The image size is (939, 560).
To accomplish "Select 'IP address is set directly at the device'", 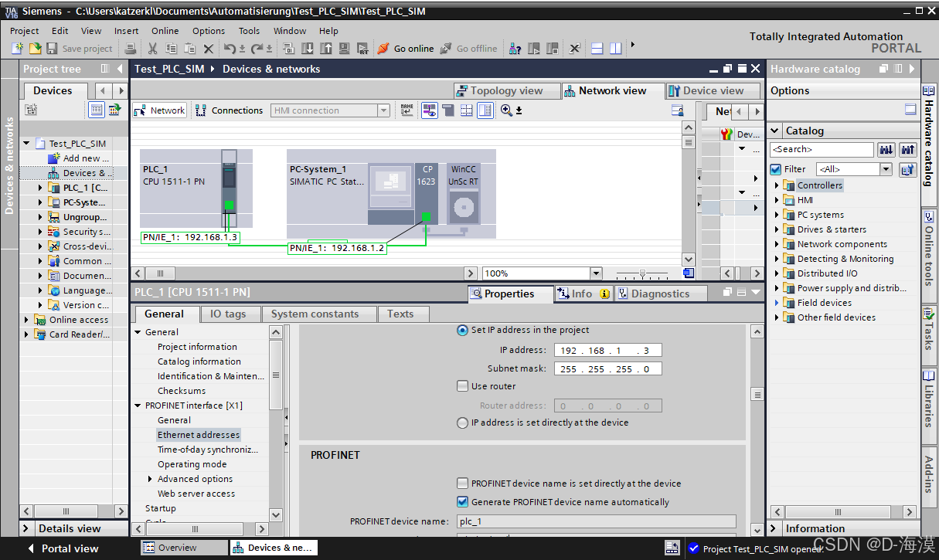I will pyautogui.click(x=462, y=423).
